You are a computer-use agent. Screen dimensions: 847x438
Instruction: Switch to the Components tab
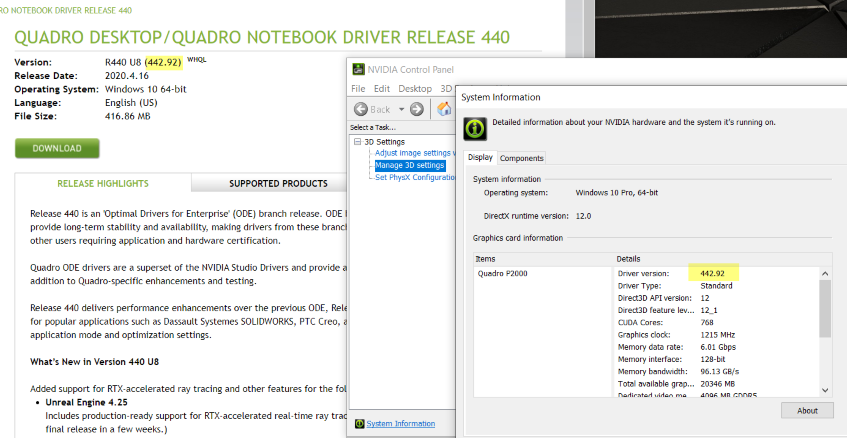pyautogui.click(x=521, y=158)
